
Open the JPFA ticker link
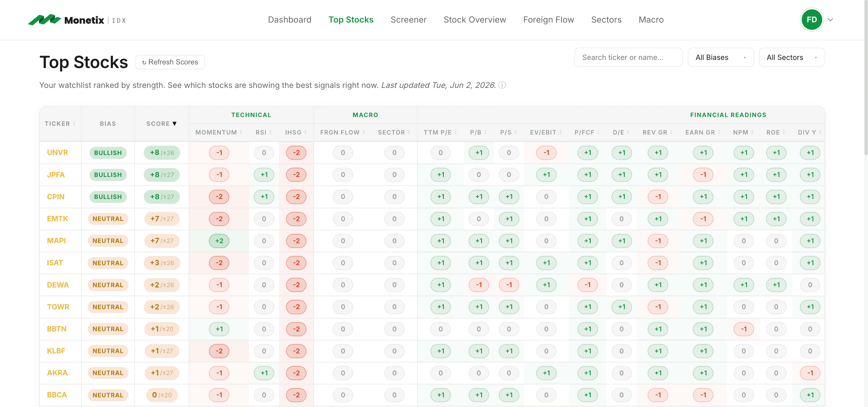click(x=55, y=175)
